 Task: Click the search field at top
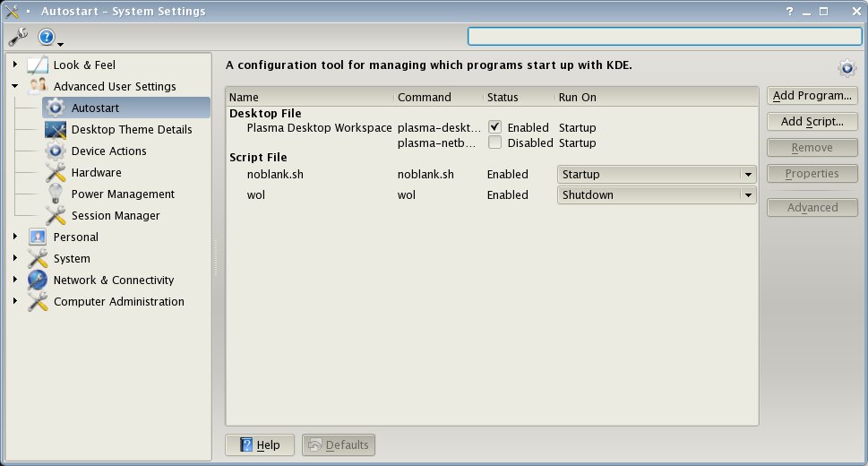pyautogui.click(x=665, y=37)
